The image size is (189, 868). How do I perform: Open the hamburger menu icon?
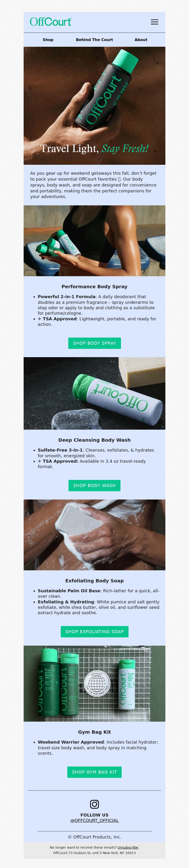point(155,22)
